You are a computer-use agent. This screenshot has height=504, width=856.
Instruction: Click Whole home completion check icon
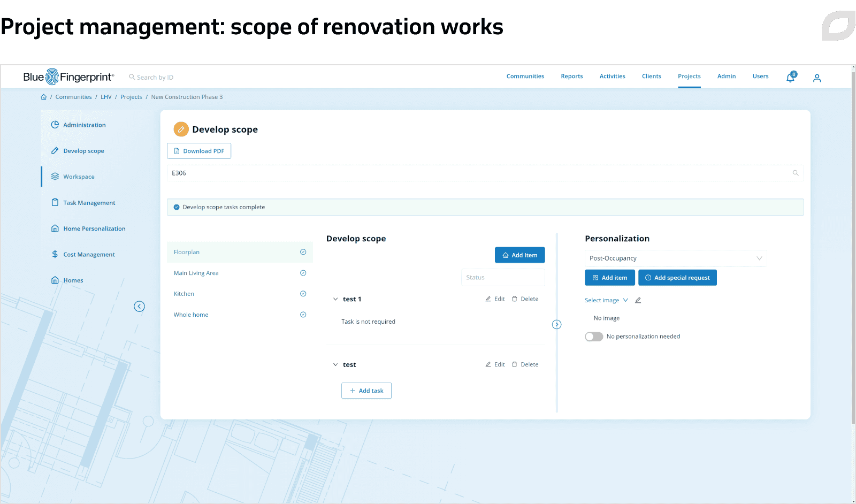tap(303, 315)
